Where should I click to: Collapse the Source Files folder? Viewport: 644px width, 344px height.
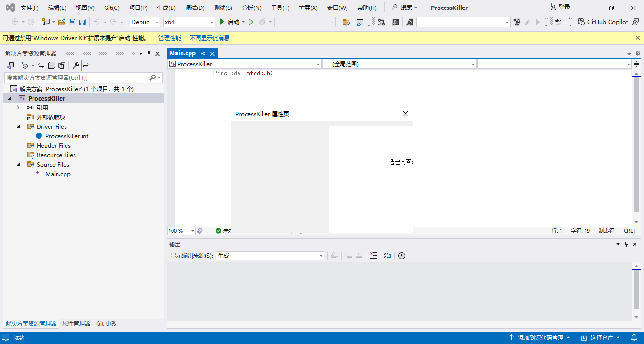(x=18, y=164)
